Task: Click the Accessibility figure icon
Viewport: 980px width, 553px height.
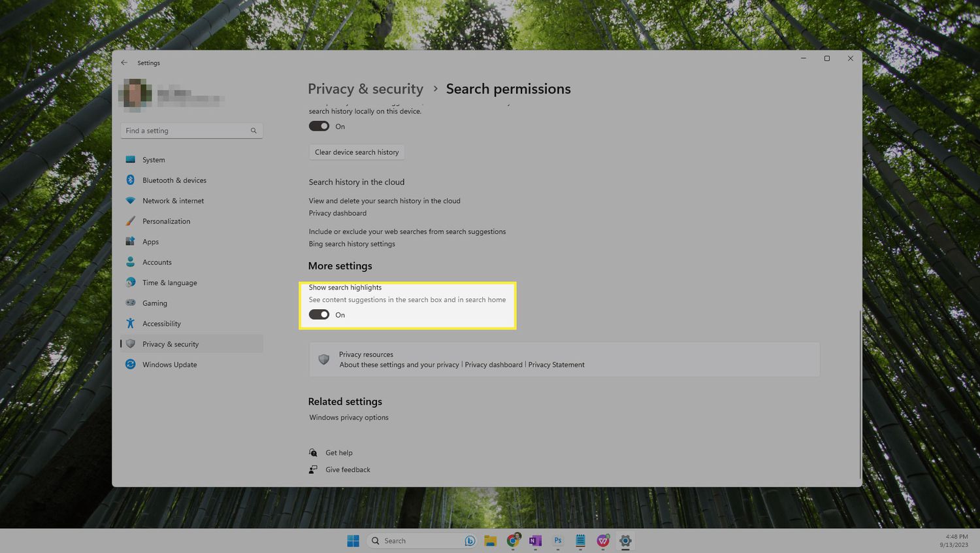Action: pos(131,324)
